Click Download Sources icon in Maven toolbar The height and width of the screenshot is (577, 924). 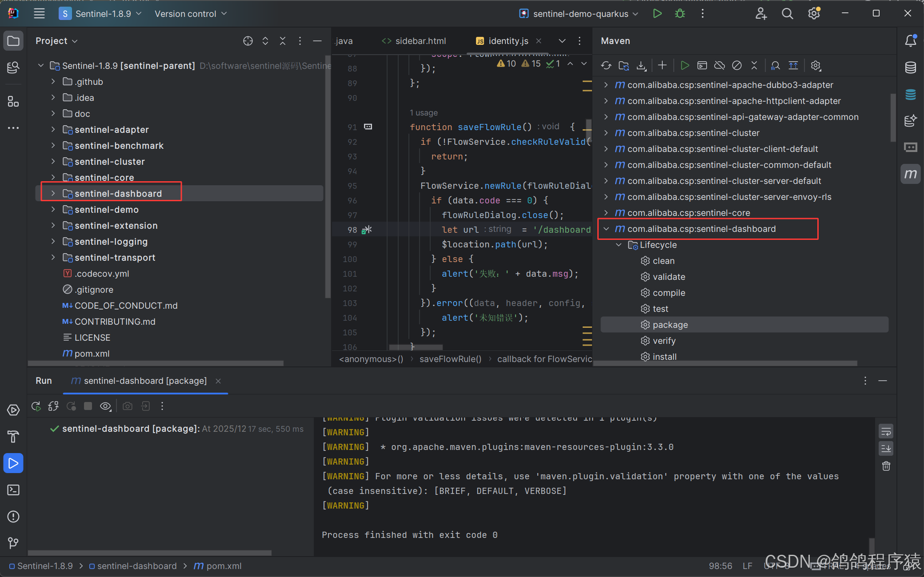pos(641,66)
